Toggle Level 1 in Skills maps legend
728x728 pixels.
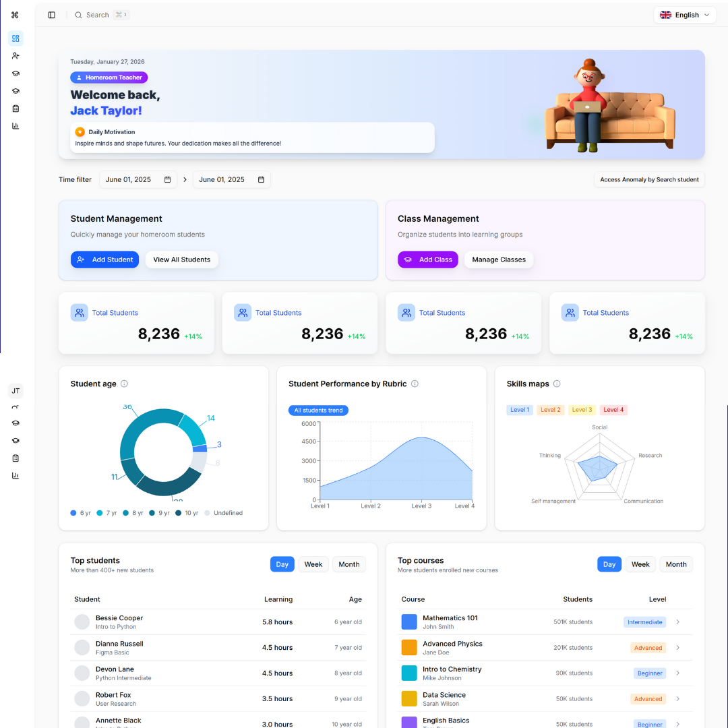pyautogui.click(x=519, y=410)
